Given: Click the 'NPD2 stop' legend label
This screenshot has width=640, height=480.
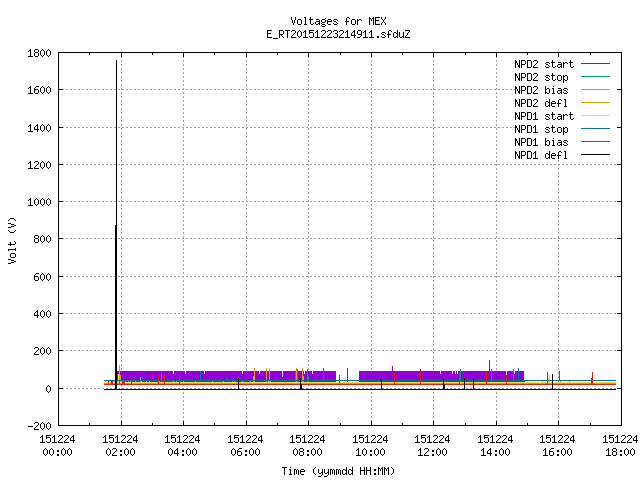Looking at the screenshot, I should [x=541, y=77].
